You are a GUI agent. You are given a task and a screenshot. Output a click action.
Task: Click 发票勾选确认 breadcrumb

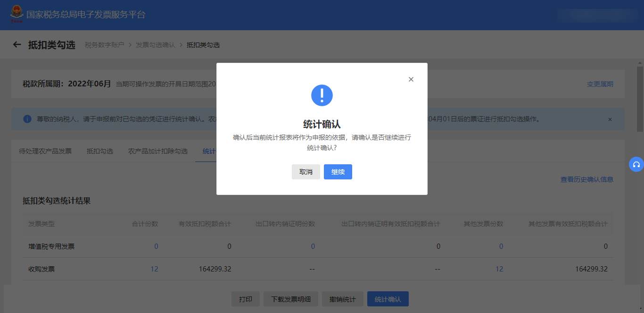coord(155,45)
